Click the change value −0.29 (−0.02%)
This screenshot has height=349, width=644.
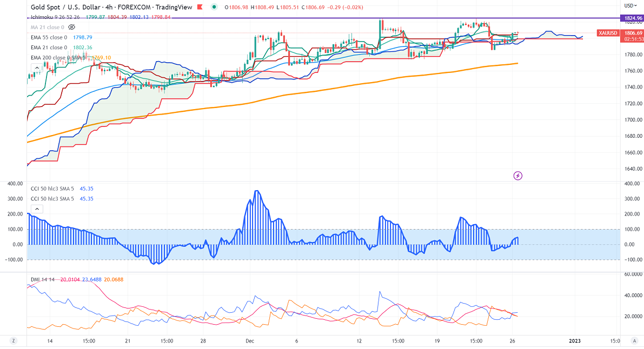click(x=345, y=8)
